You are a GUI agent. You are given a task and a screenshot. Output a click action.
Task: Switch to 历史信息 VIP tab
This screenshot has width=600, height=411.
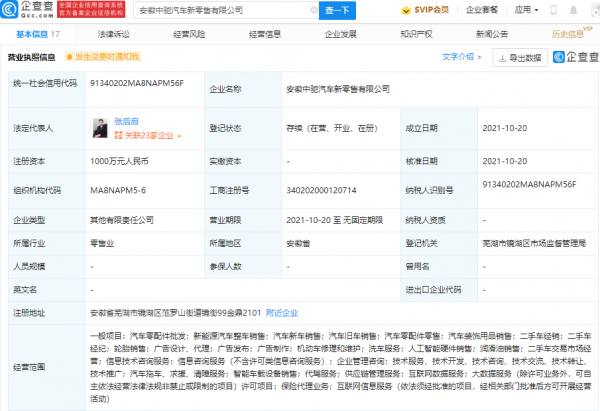(x=571, y=33)
